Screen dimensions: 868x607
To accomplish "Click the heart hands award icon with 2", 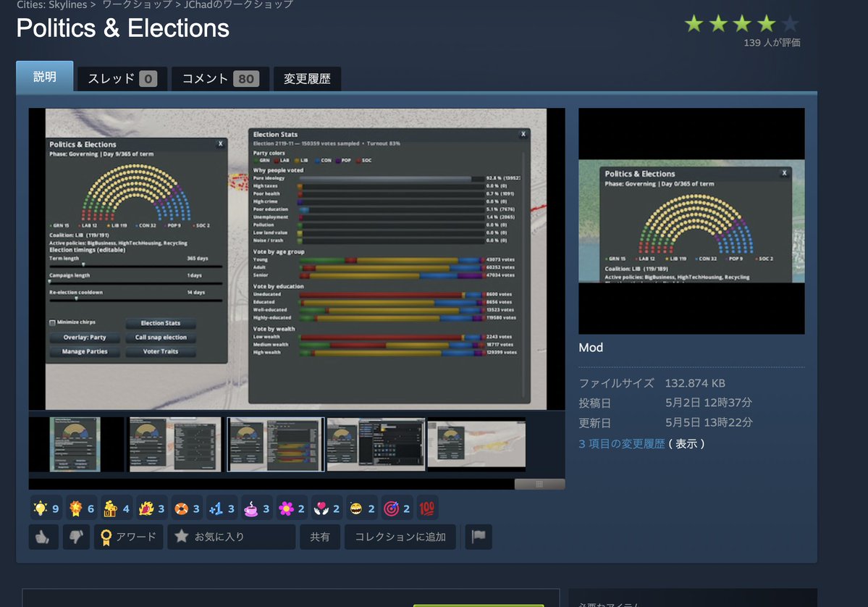I will (326, 508).
